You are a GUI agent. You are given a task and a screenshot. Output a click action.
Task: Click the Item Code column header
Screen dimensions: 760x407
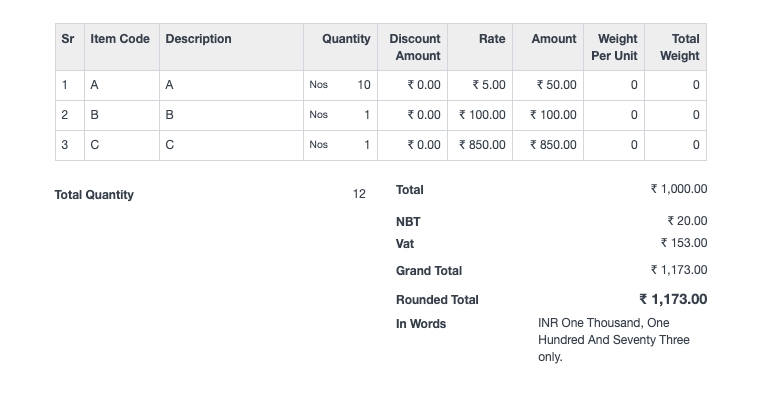coord(120,39)
